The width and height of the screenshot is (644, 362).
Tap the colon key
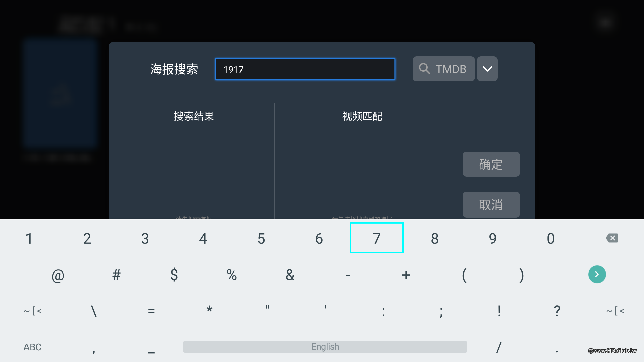[x=383, y=312]
